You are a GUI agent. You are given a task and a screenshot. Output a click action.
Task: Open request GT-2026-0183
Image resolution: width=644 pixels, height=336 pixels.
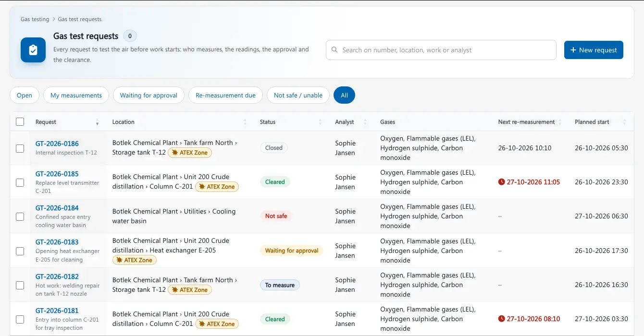click(57, 242)
